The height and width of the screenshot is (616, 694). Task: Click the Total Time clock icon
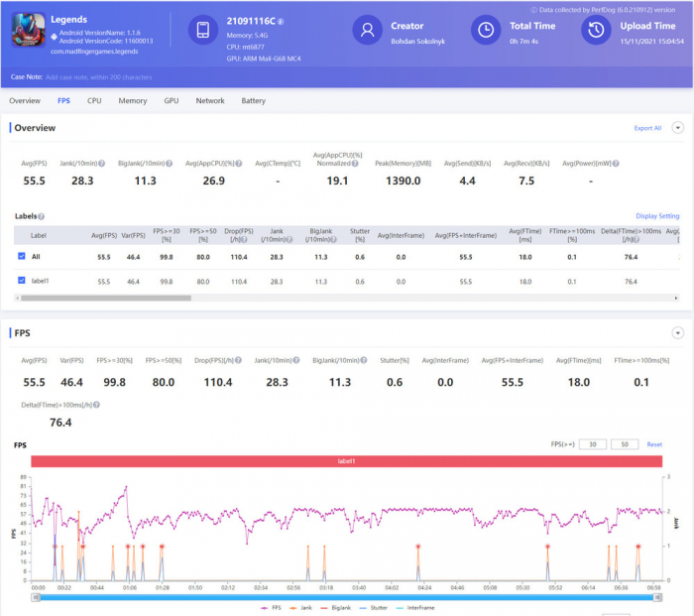(485, 31)
